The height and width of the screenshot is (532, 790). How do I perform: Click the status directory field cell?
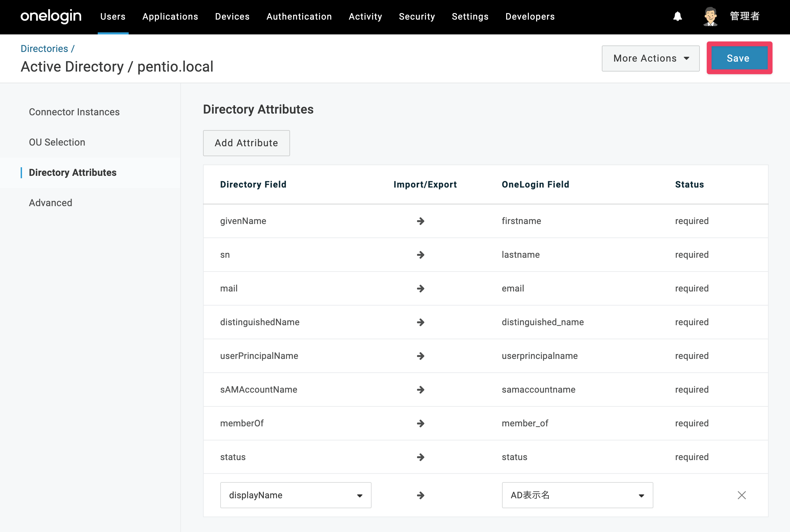click(x=233, y=457)
